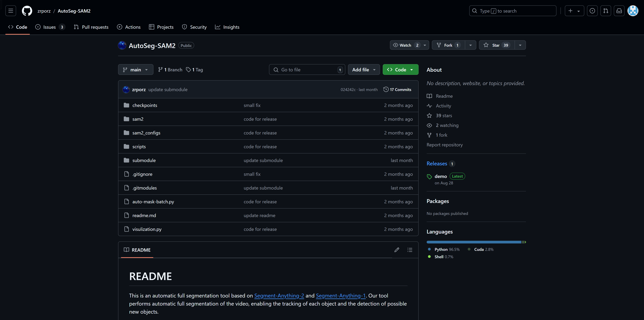The height and width of the screenshot is (320, 644).
Task: Click Report repository link
Action: (x=444, y=145)
